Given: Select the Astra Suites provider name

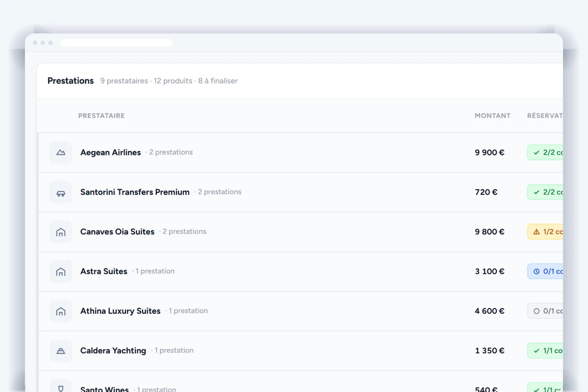Looking at the screenshot, I should pos(104,271).
